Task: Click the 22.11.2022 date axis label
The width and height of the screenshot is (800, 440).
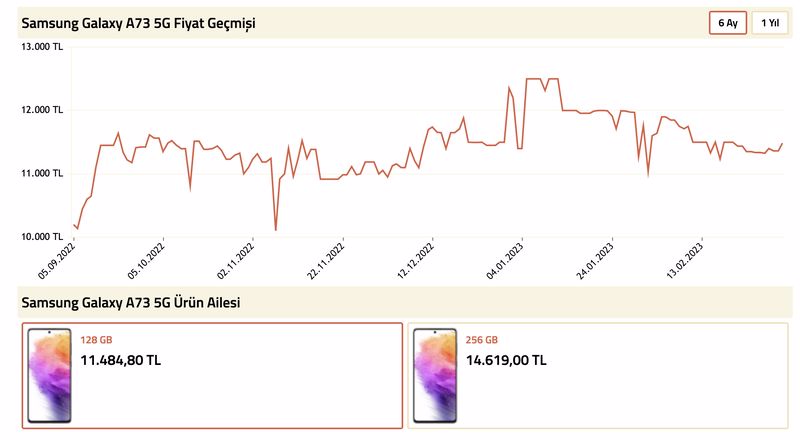Action: click(326, 260)
